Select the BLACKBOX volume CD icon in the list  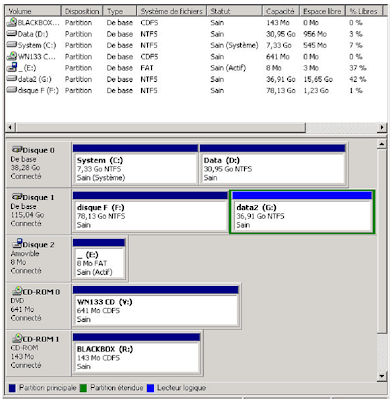(12, 22)
